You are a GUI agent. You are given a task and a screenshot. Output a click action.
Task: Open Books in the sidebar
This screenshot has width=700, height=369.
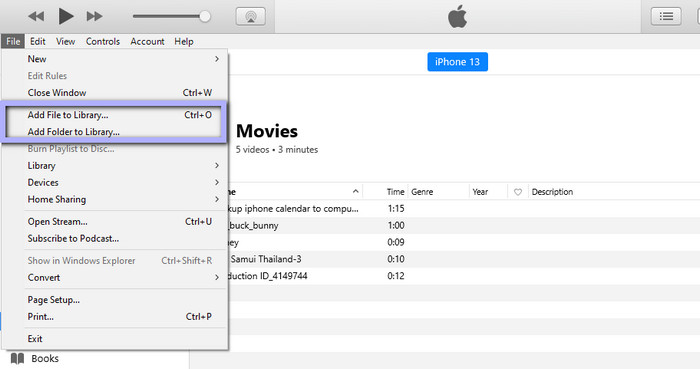tap(45, 358)
